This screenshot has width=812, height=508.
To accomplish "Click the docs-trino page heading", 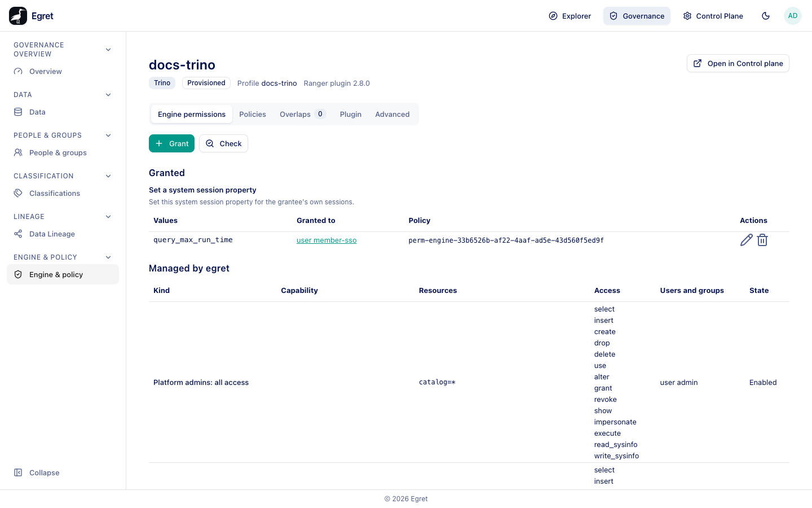I will click(x=182, y=65).
